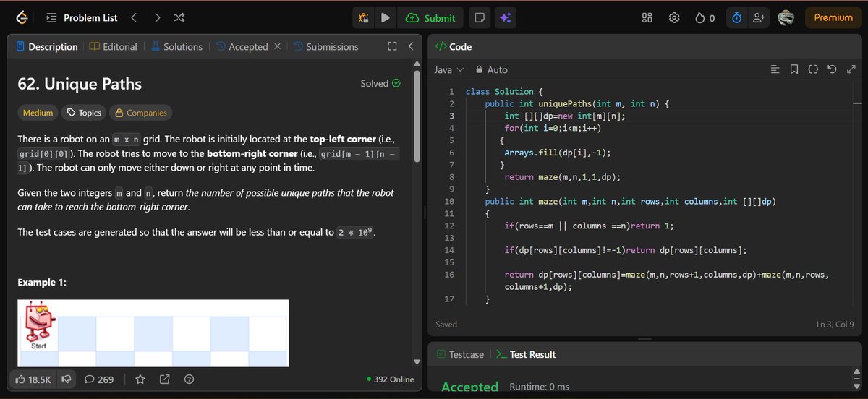Screen dimensions: 868x399
Task: Collapse the description panel chevron
Action: 410,46
